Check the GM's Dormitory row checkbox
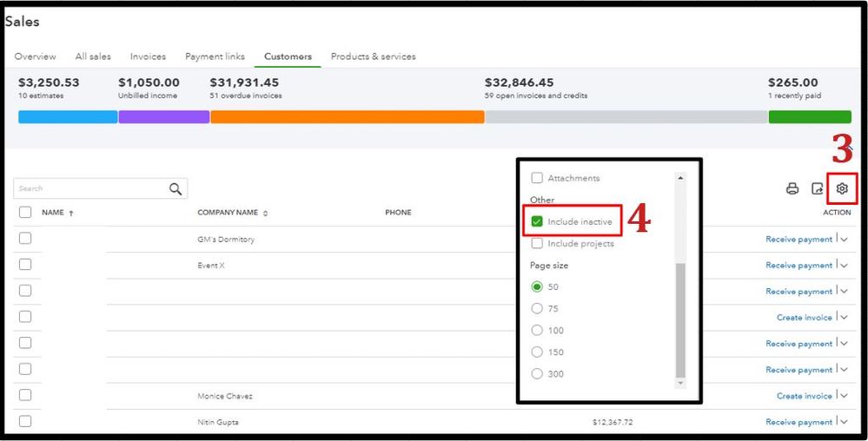The width and height of the screenshot is (868, 441). point(25,239)
